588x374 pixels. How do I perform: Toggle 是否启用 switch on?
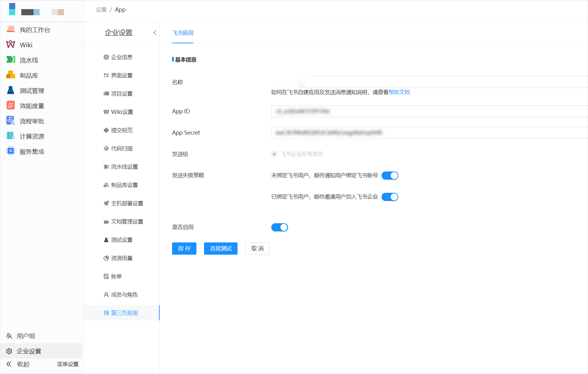click(x=280, y=228)
